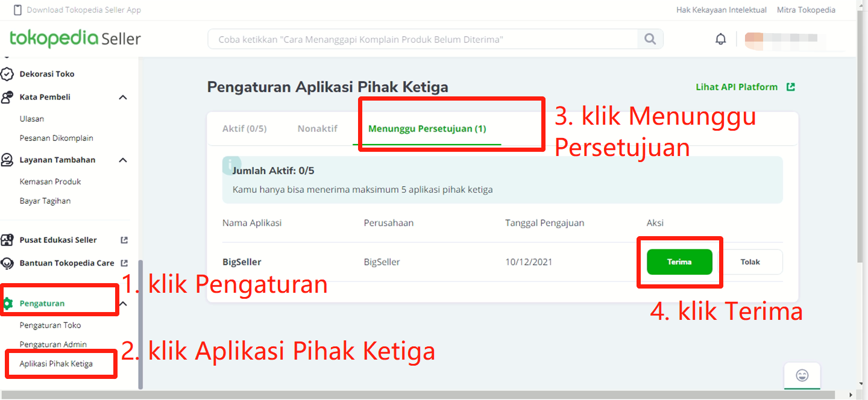Image resolution: width=868 pixels, height=400 pixels.
Task: Click Tolak to reject BigSeller
Action: 750,262
